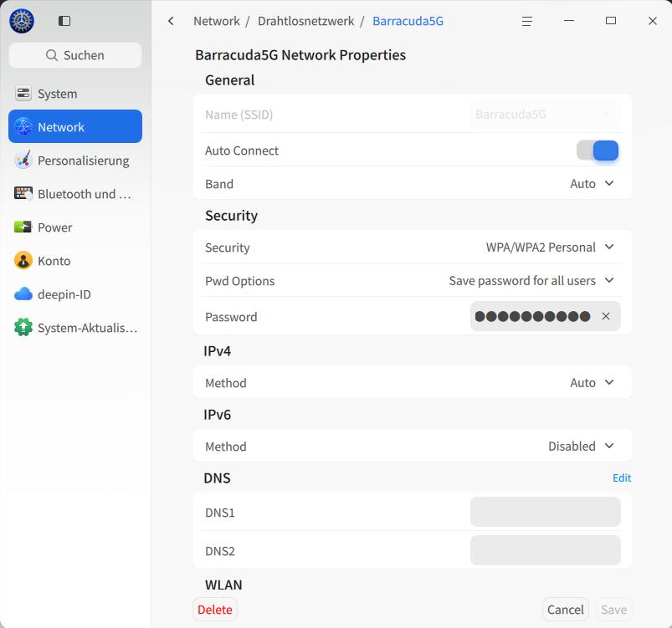This screenshot has height=628, width=672.
Task: Open the Pwd Options dropdown
Action: (x=531, y=281)
